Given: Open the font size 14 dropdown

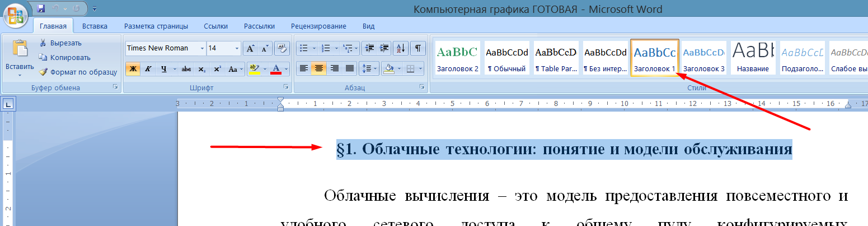Looking at the screenshot, I should [x=237, y=48].
